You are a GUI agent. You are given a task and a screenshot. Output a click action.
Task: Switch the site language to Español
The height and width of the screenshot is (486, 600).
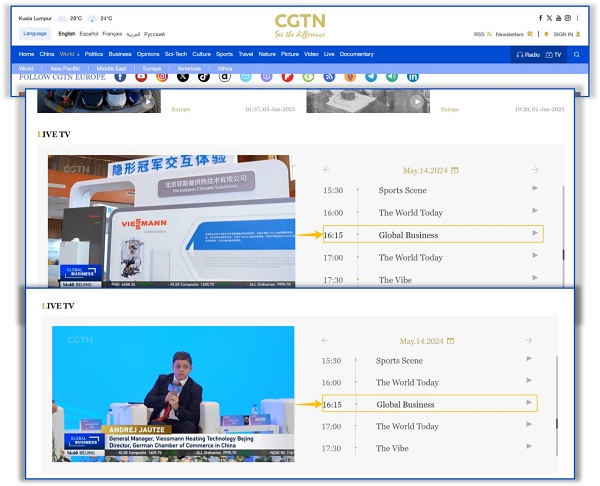(89, 34)
